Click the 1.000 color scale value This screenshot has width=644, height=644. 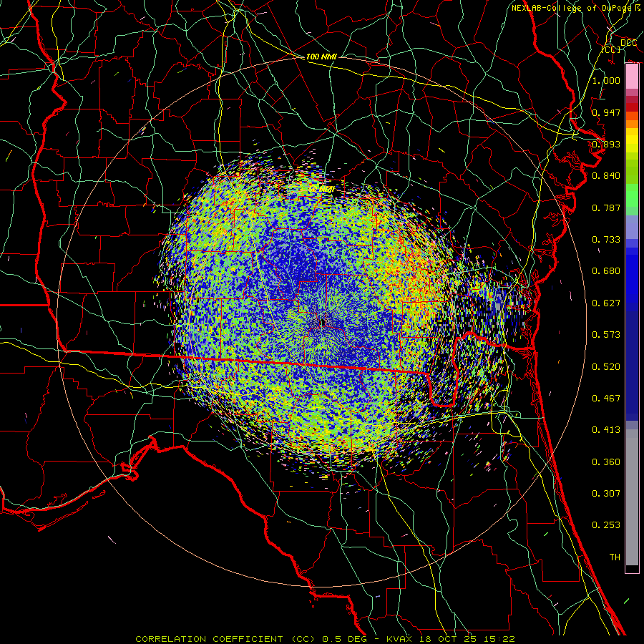point(606,80)
